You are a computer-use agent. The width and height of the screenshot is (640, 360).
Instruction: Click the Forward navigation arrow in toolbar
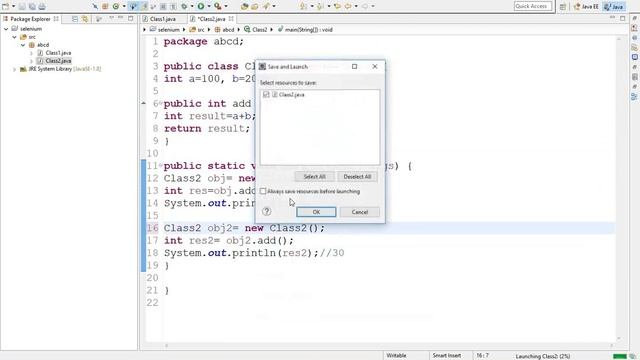click(364, 6)
